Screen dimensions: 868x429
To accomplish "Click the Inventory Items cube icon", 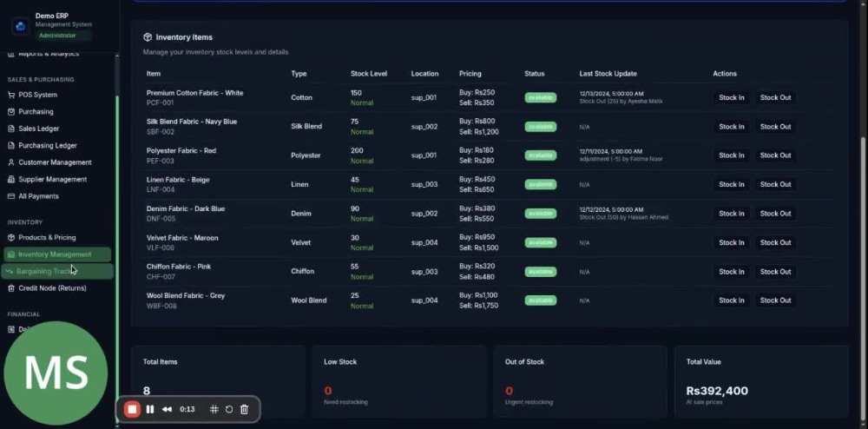I will pyautogui.click(x=148, y=37).
